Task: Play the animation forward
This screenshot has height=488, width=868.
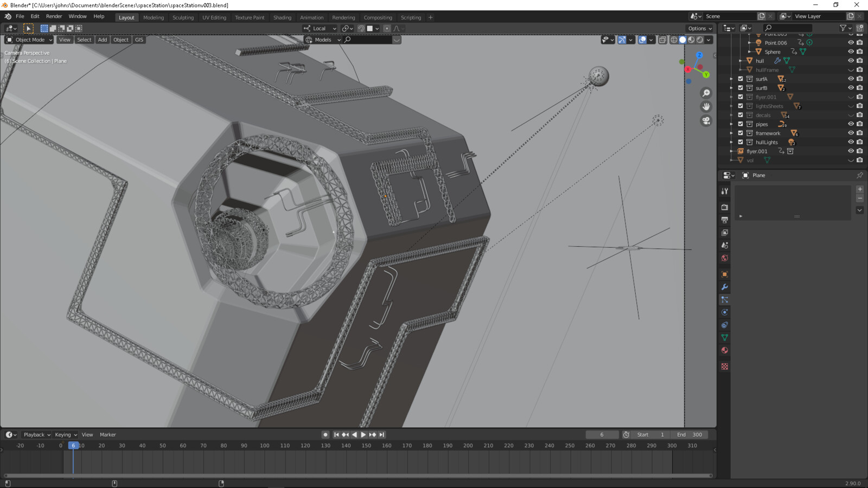Action: point(363,434)
